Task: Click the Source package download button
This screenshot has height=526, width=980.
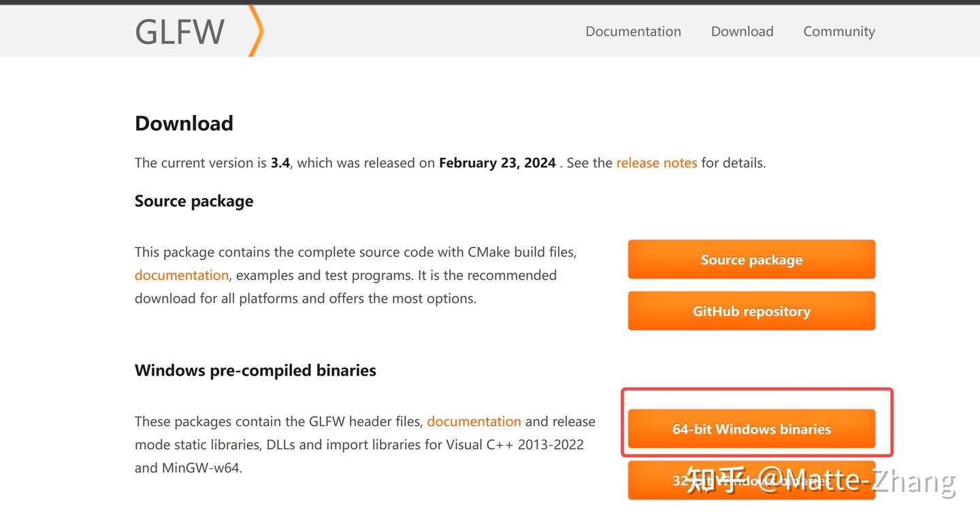Action: tap(751, 259)
